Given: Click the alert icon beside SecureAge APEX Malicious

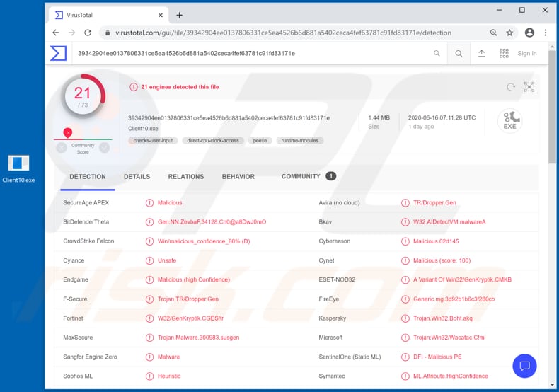Looking at the screenshot, I should [x=150, y=203].
